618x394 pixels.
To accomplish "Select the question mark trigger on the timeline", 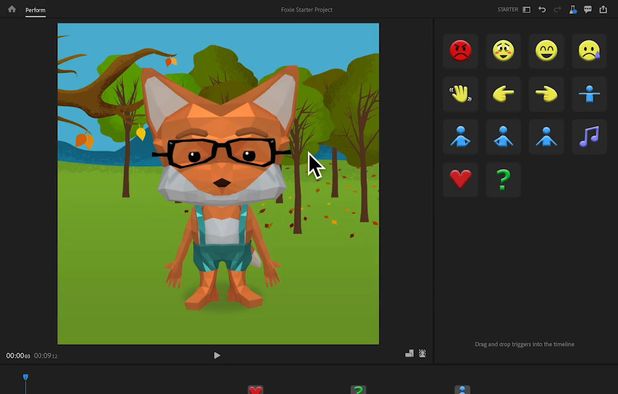I will pyautogui.click(x=358, y=390).
